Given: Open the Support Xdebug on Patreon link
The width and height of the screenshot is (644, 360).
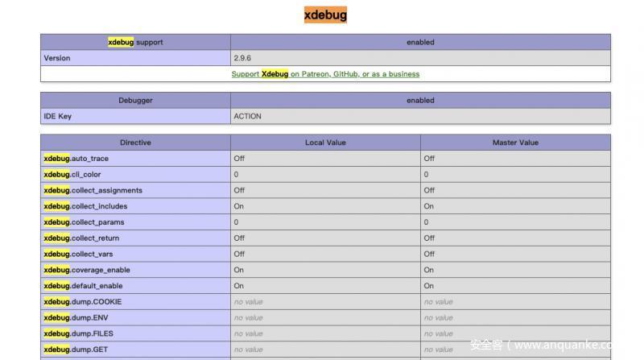Looking at the screenshot, I should 325,74.
